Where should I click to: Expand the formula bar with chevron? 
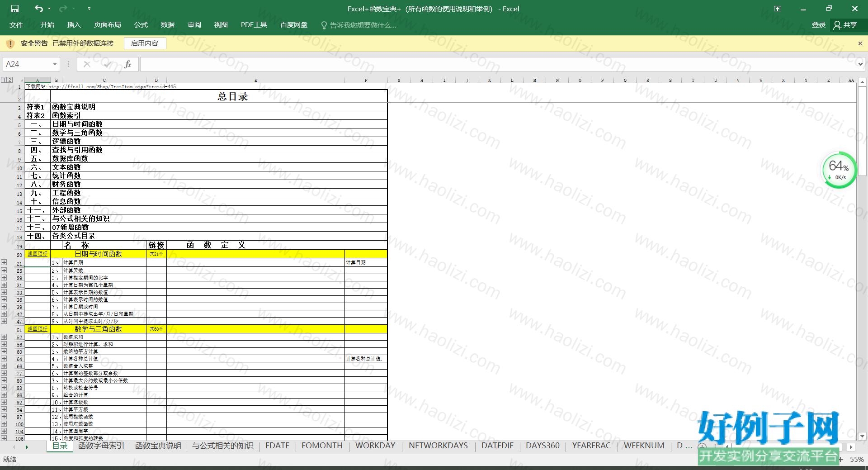(860, 64)
